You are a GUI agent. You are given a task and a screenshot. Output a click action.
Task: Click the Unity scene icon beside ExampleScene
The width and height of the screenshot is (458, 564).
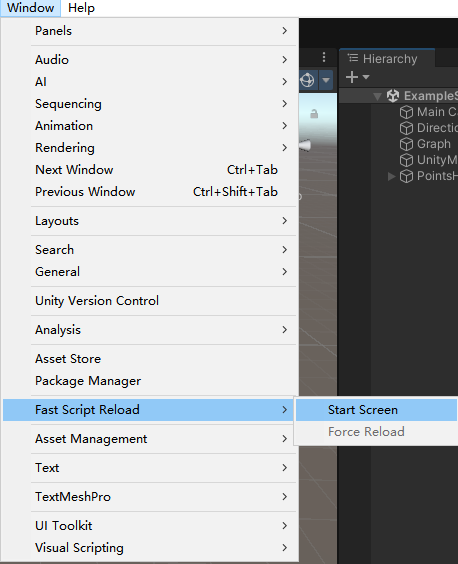(393, 96)
